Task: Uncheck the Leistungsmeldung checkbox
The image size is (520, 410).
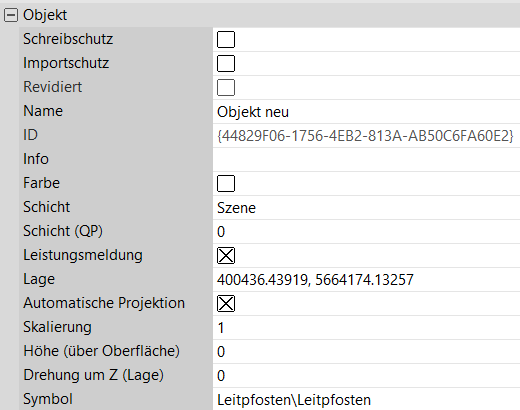Action: point(226,256)
